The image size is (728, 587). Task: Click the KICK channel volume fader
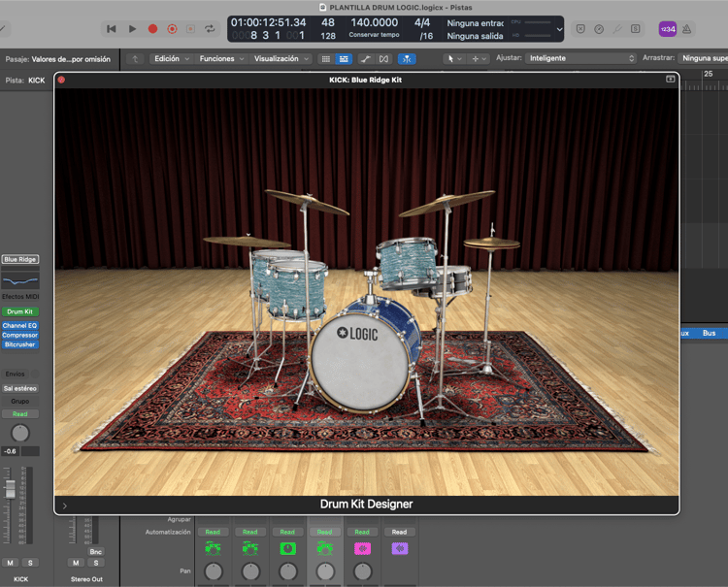(10, 489)
